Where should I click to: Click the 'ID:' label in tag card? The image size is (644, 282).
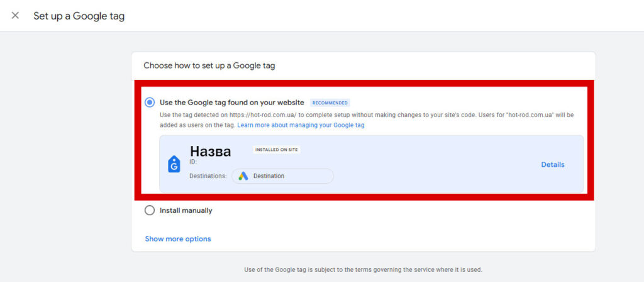click(193, 162)
